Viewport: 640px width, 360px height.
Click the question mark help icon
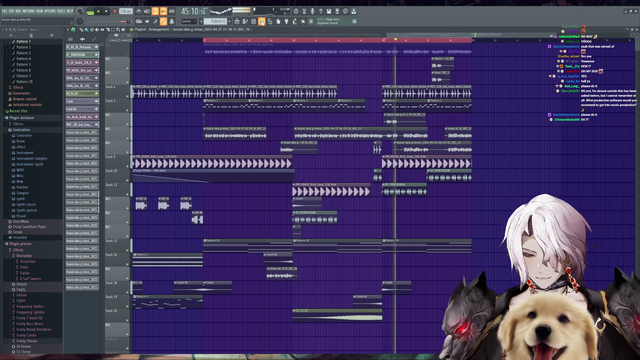[320, 11]
